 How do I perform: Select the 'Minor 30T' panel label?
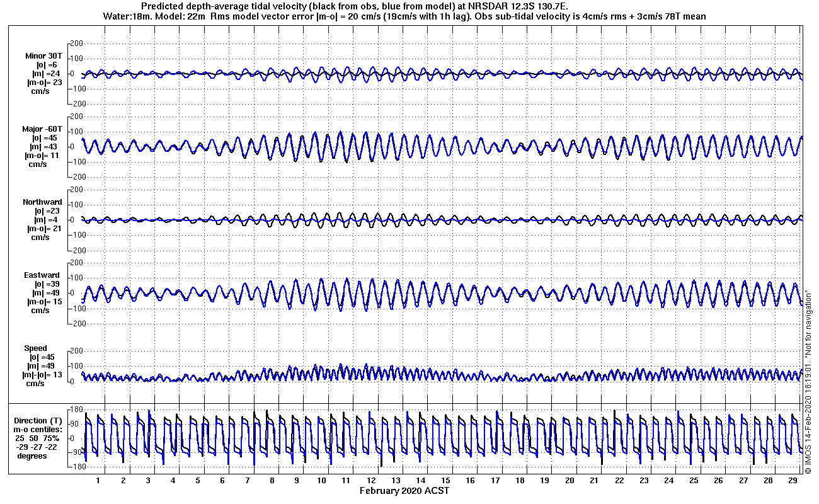tap(44, 56)
